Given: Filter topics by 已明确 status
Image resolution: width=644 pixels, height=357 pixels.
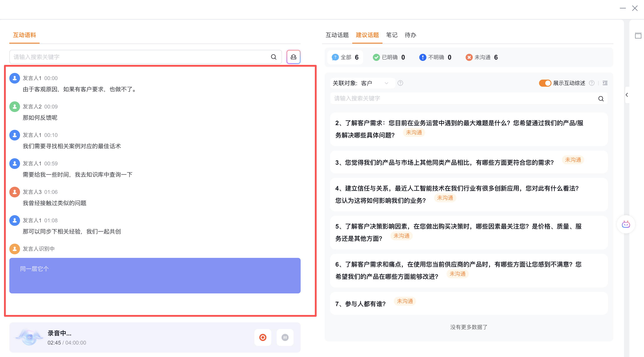Looking at the screenshot, I should pyautogui.click(x=389, y=57).
